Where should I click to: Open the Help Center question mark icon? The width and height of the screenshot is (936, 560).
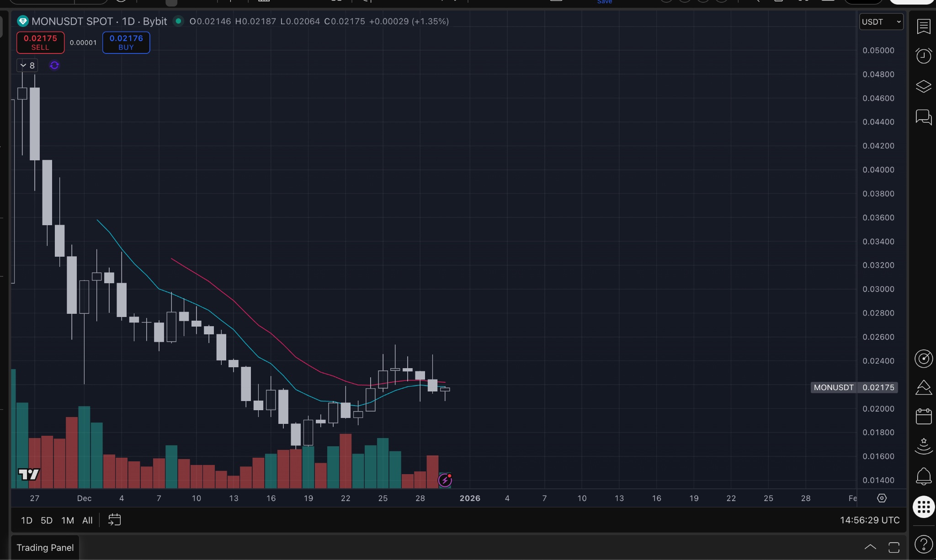click(x=923, y=544)
